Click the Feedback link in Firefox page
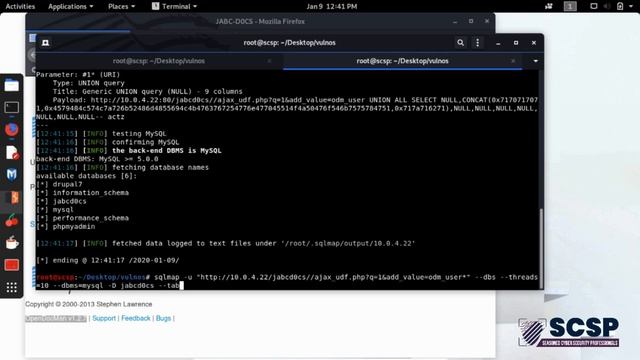The width and height of the screenshot is (640, 360). 136,318
